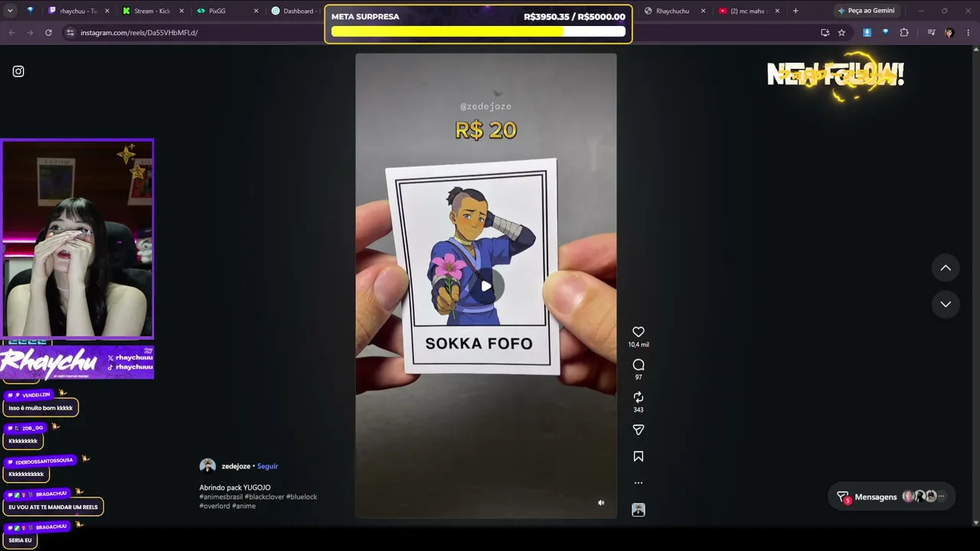Save the reel with the bookmark icon
The image size is (980, 551).
(639, 457)
